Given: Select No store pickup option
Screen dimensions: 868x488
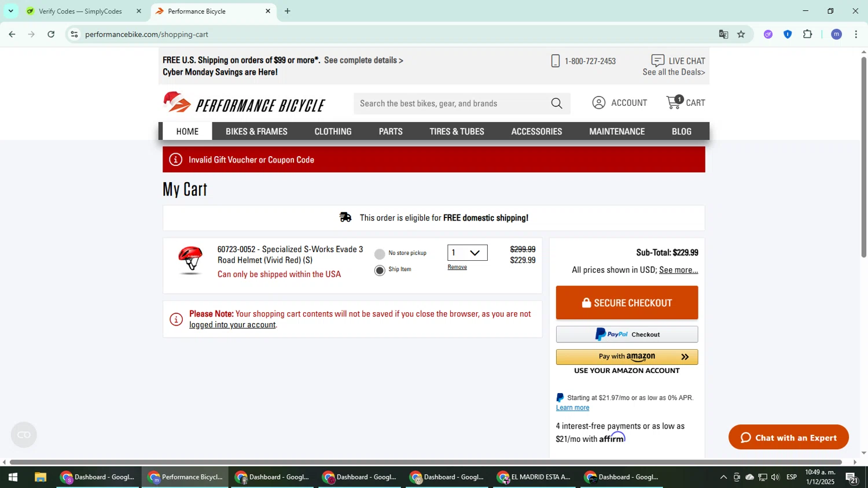Looking at the screenshot, I should coord(380,254).
